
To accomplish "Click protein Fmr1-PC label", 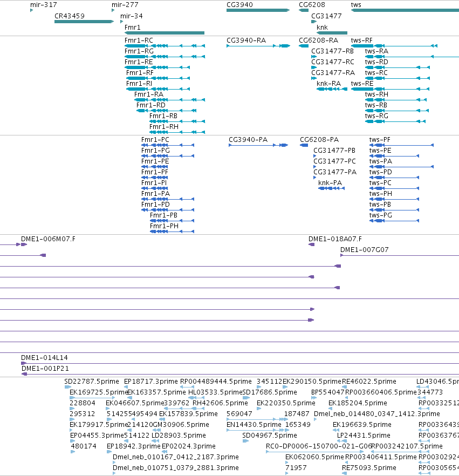I will pos(155,140).
